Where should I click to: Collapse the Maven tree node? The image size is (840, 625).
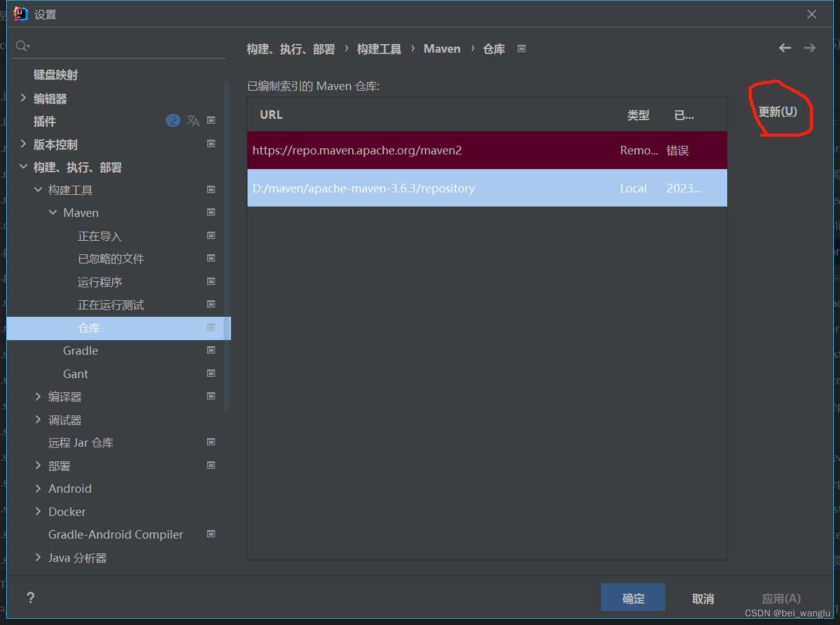53,213
